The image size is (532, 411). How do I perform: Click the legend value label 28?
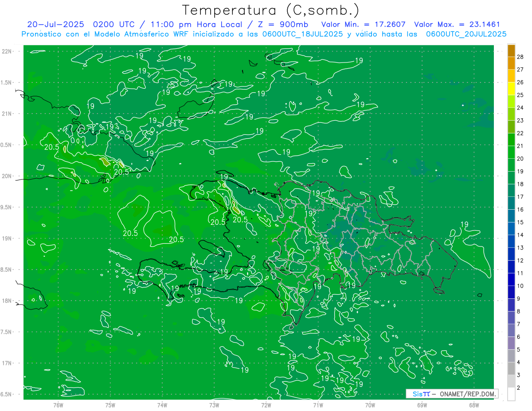[520, 57]
